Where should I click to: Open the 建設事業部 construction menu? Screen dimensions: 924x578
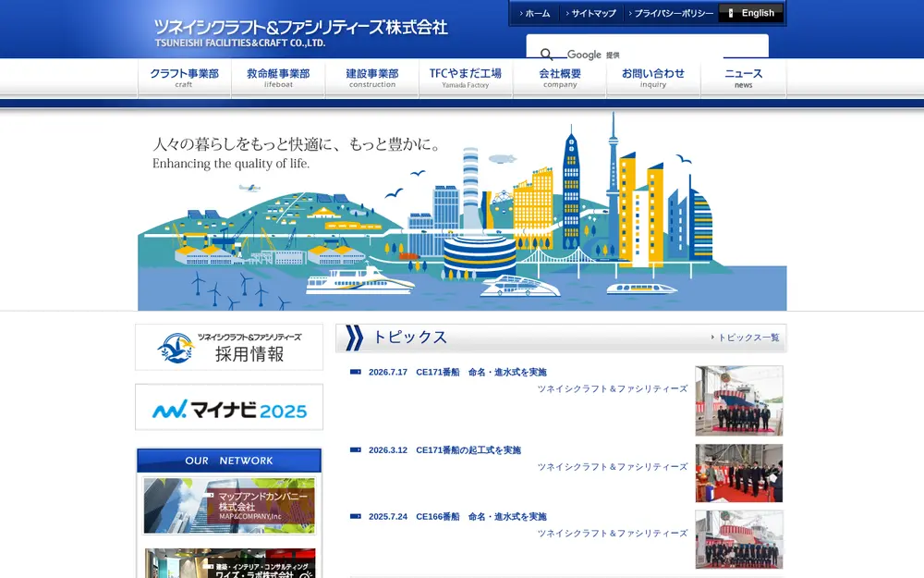(371, 78)
